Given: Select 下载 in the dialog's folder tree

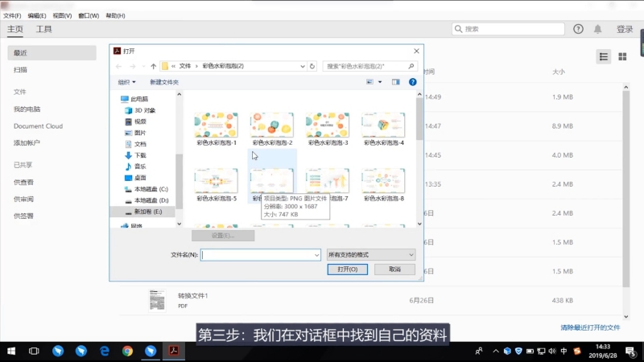Looking at the screenshot, I should [x=139, y=155].
